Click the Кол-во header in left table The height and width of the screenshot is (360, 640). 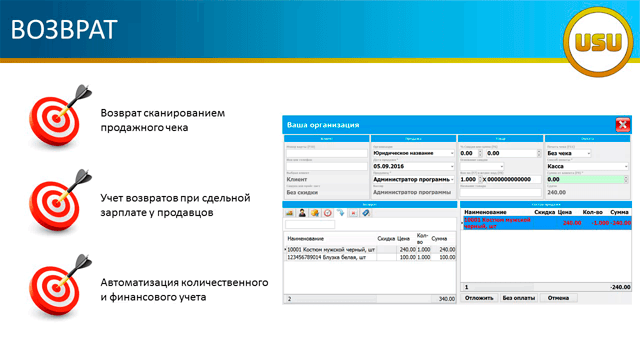pyautogui.click(x=422, y=238)
